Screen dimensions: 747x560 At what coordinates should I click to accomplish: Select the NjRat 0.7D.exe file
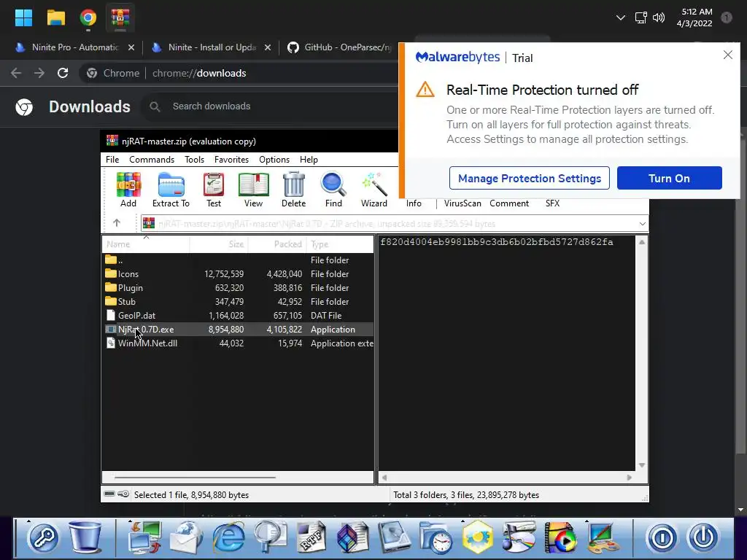coord(239,329)
